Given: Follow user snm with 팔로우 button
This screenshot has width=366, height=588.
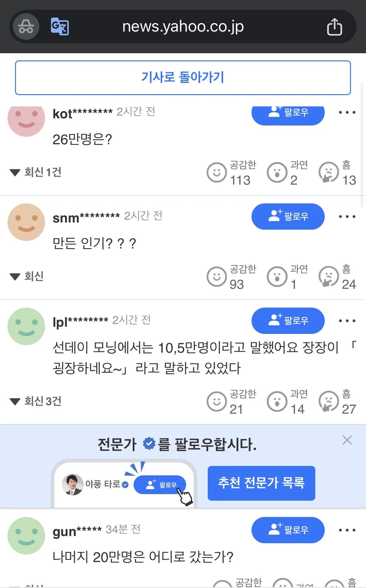Looking at the screenshot, I should pos(288,217).
